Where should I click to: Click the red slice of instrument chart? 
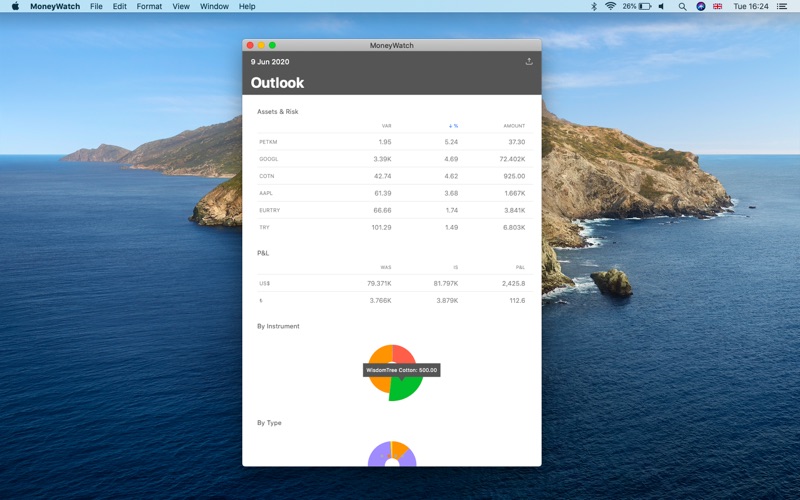(403, 354)
